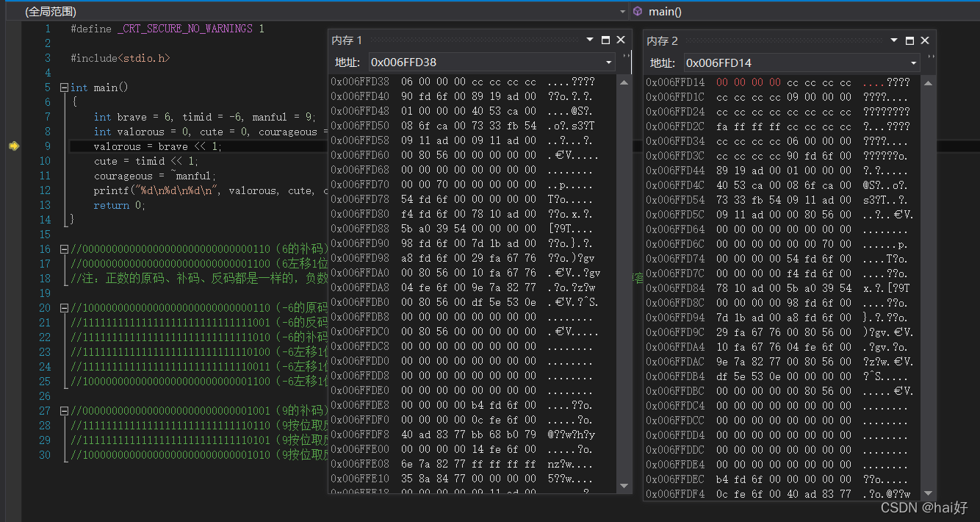Close the 内存 1 memory window
980x522 pixels.
click(621, 40)
